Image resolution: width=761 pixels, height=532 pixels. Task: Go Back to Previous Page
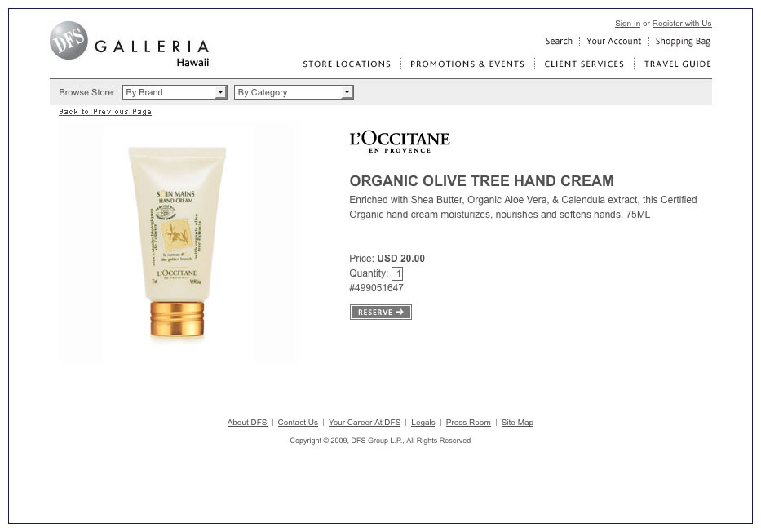pyautogui.click(x=105, y=112)
